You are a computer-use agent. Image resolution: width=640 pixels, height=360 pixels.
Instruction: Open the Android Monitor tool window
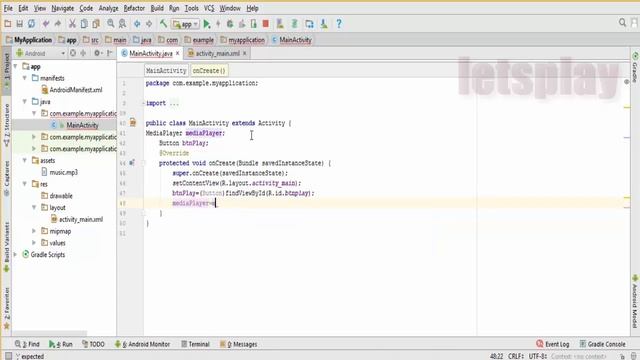(142, 344)
